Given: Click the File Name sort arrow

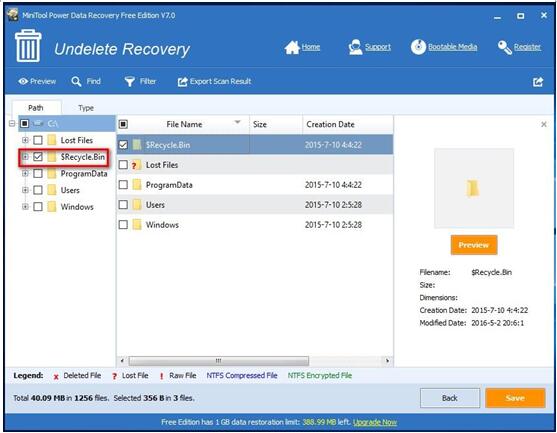Looking at the screenshot, I should point(237,122).
